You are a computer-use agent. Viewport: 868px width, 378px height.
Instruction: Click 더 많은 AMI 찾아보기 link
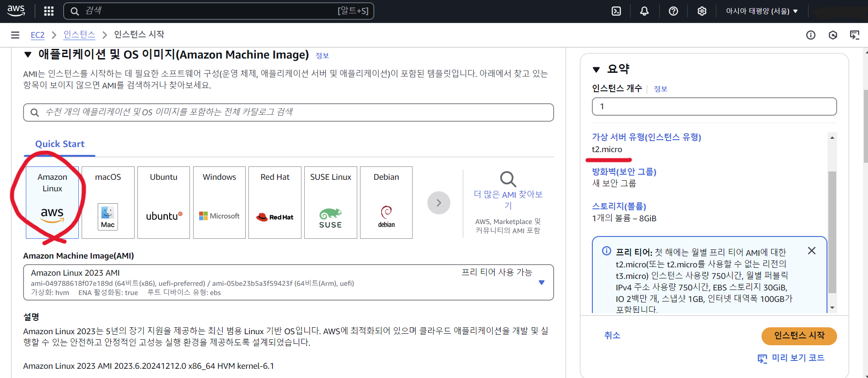pyautogui.click(x=508, y=200)
